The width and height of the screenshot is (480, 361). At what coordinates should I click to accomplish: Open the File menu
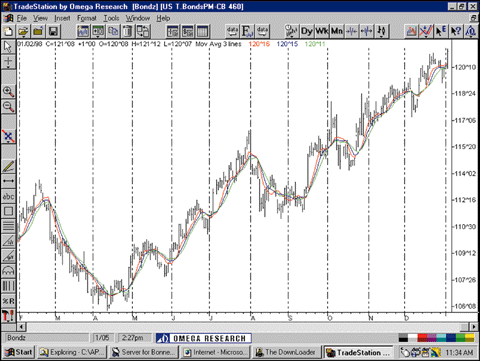[x=22, y=18]
